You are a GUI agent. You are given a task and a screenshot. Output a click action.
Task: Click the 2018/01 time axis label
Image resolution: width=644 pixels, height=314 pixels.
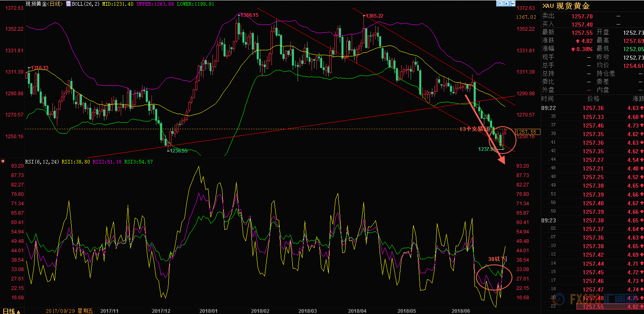click(x=208, y=311)
